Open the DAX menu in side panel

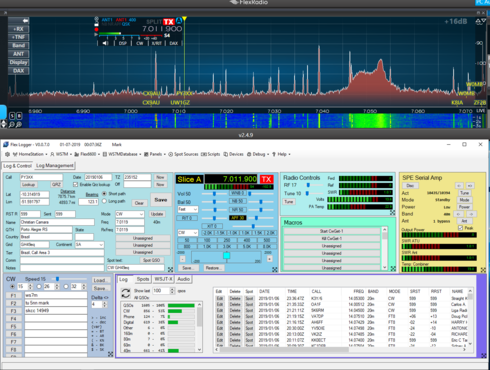pos(18,70)
